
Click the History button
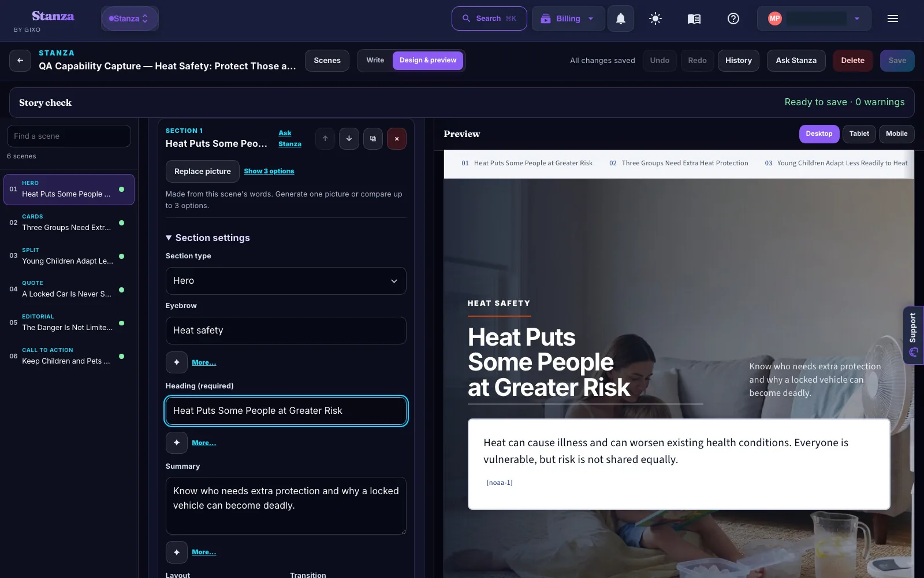coord(738,60)
